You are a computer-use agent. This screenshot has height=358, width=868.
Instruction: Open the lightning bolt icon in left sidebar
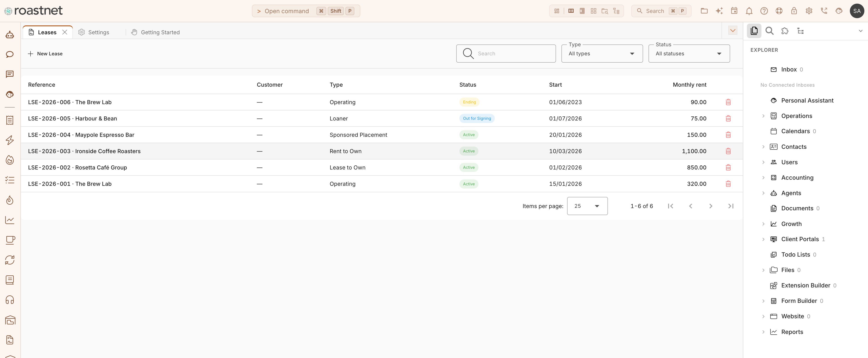(x=10, y=140)
